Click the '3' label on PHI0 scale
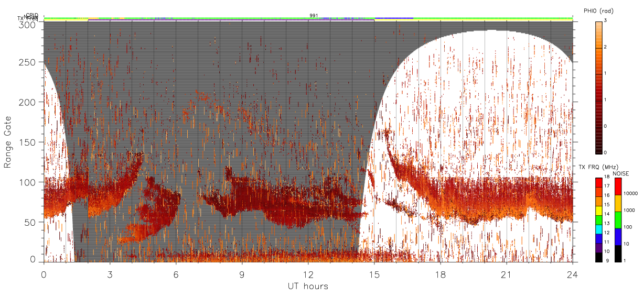The width and height of the screenshot is (644, 297). [x=606, y=21]
